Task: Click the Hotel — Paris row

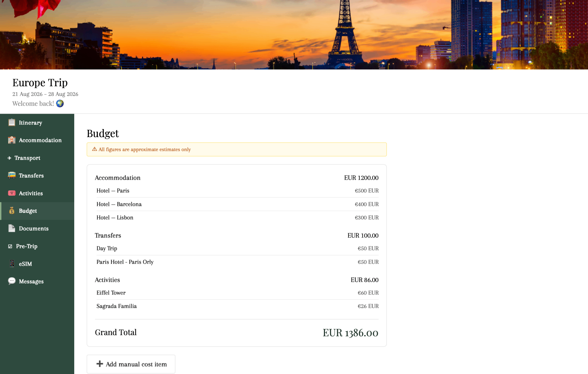Action: tap(237, 191)
